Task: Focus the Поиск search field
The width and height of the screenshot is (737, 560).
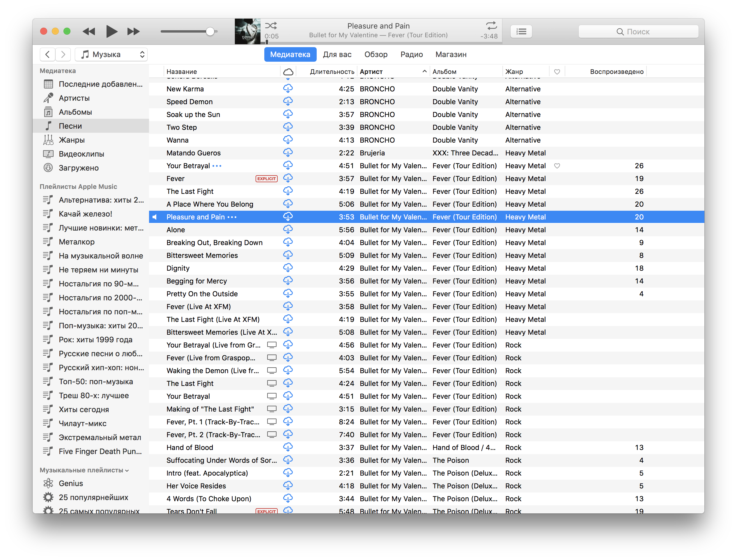Action: point(638,31)
